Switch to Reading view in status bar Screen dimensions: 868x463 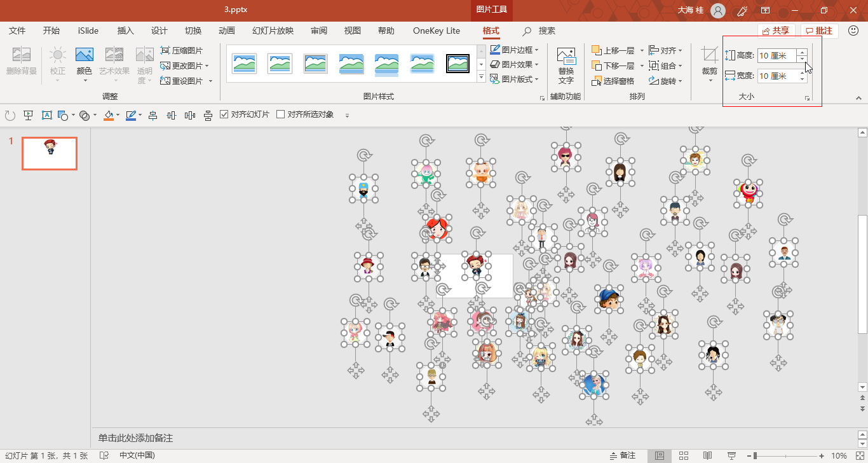pos(707,455)
